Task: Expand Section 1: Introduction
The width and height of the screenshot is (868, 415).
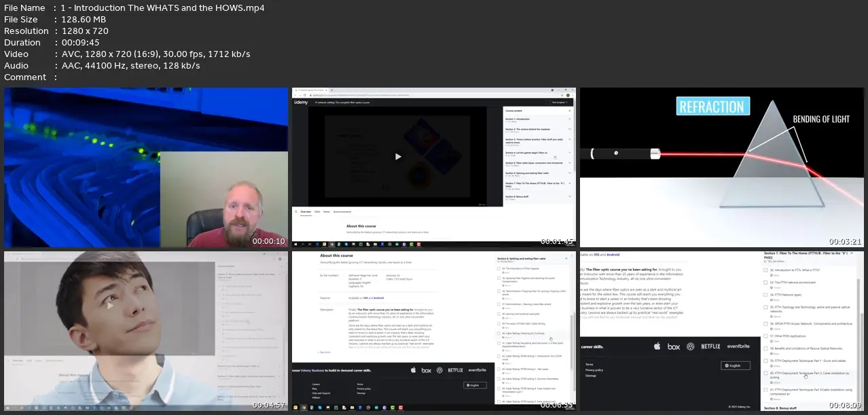Action: [570, 119]
